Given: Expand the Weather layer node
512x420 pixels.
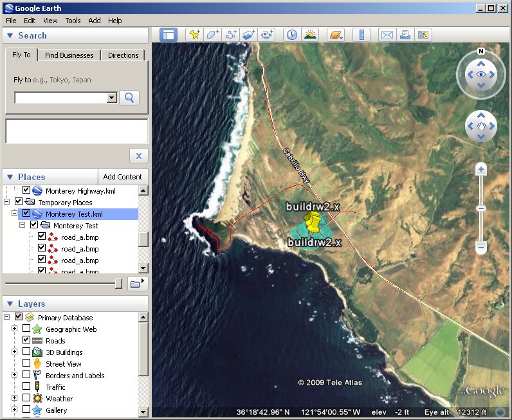Looking at the screenshot, I should pyautogui.click(x=15, y=397).
